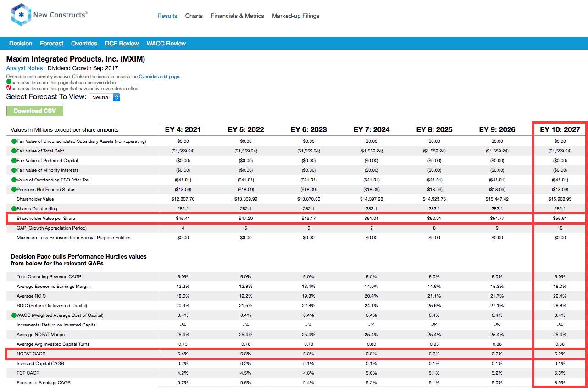Click the $12,807.76 Shareholder Value cell
This screenshot has width=588, height=388.
tap(183, 199)
